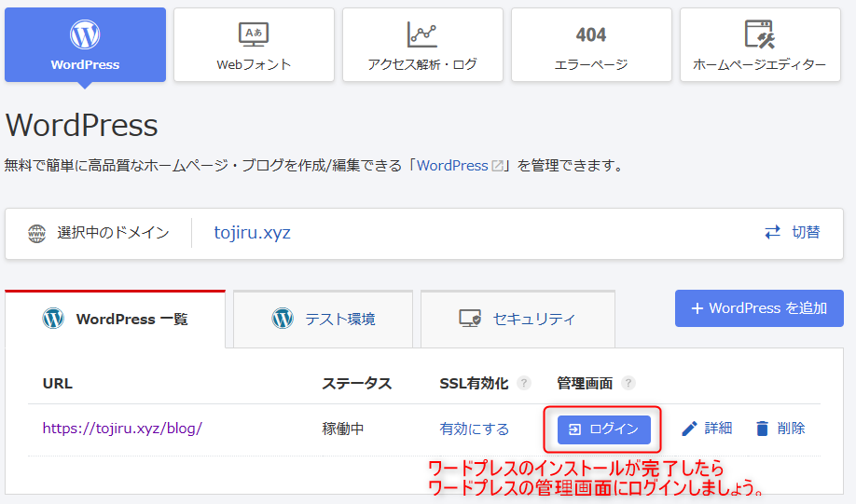856x504 pixels.
Task: Switch to the セキュリティ tab
Action: 518,320
